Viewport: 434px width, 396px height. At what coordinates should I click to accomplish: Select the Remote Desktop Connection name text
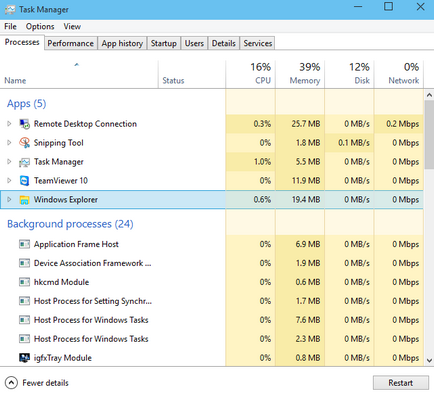[x=85, y=124]
